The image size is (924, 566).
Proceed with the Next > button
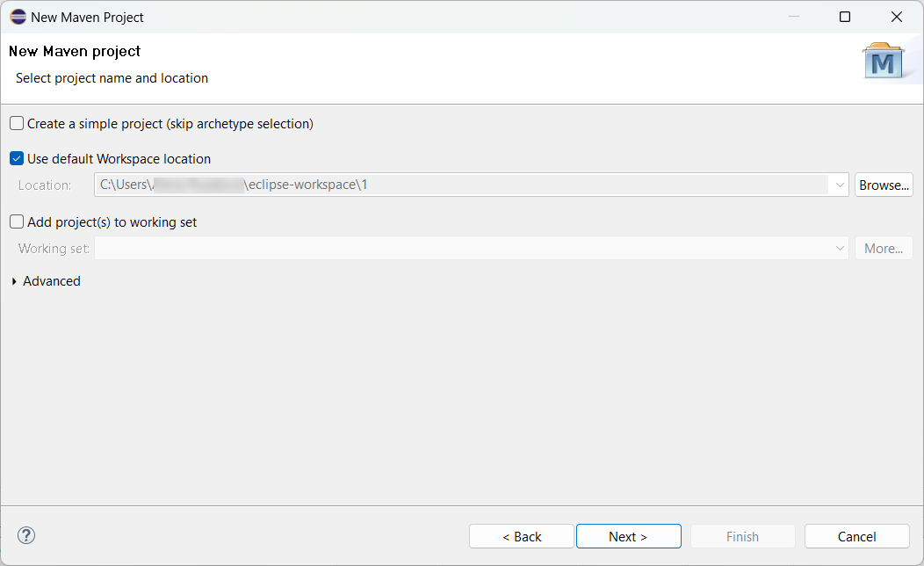[628, 536]
